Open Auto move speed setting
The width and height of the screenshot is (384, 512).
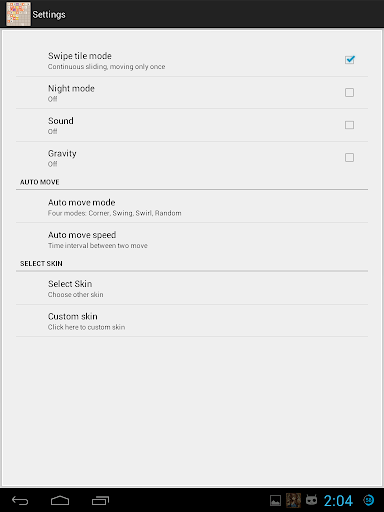pos(192,239)
